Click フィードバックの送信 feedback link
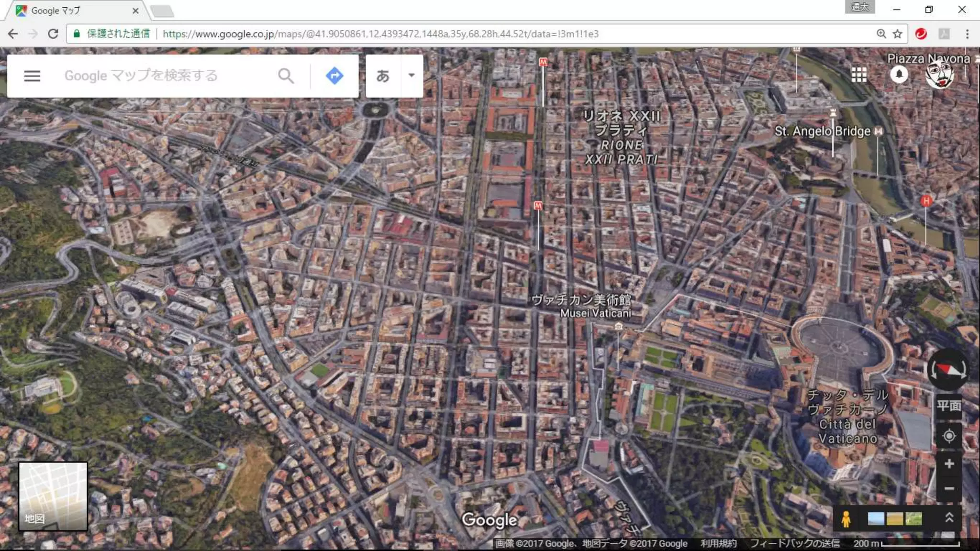The height and width of the screenshot is (551, 980). (x=794, y=543)
